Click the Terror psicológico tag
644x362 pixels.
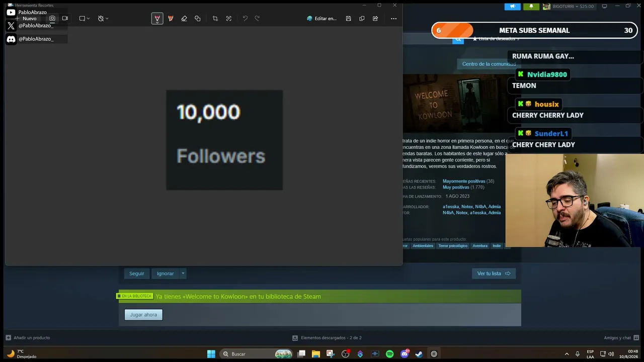pyautogui.click(x=453, y=246)
